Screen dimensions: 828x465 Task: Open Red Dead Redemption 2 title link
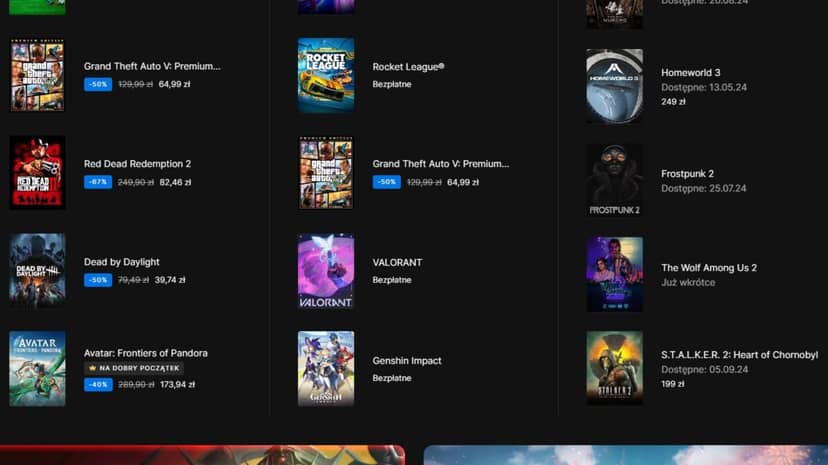point(137,164)
